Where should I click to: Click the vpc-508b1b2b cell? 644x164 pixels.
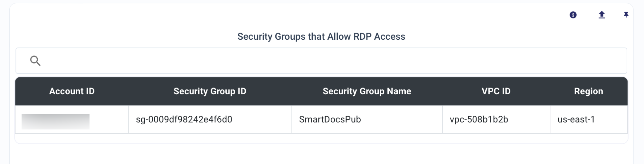coord(496,119)
